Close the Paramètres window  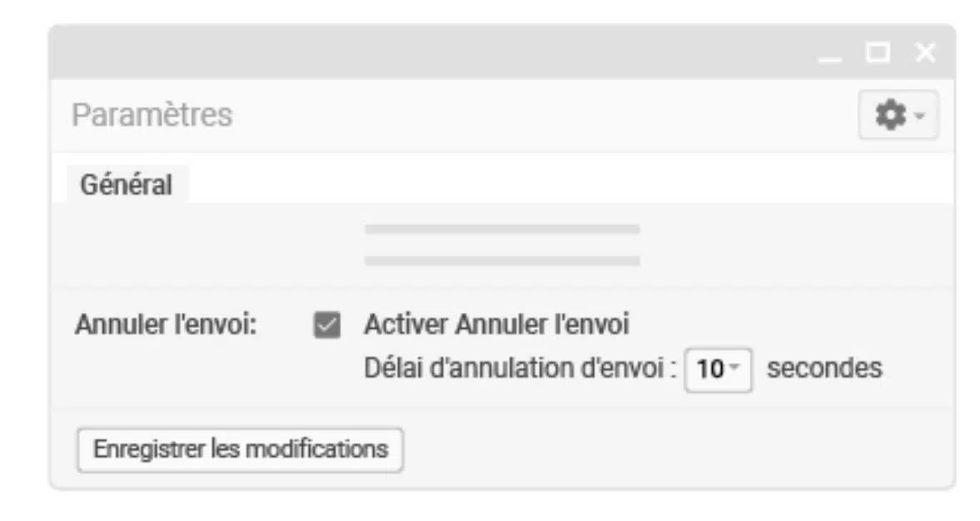(925, 52)
